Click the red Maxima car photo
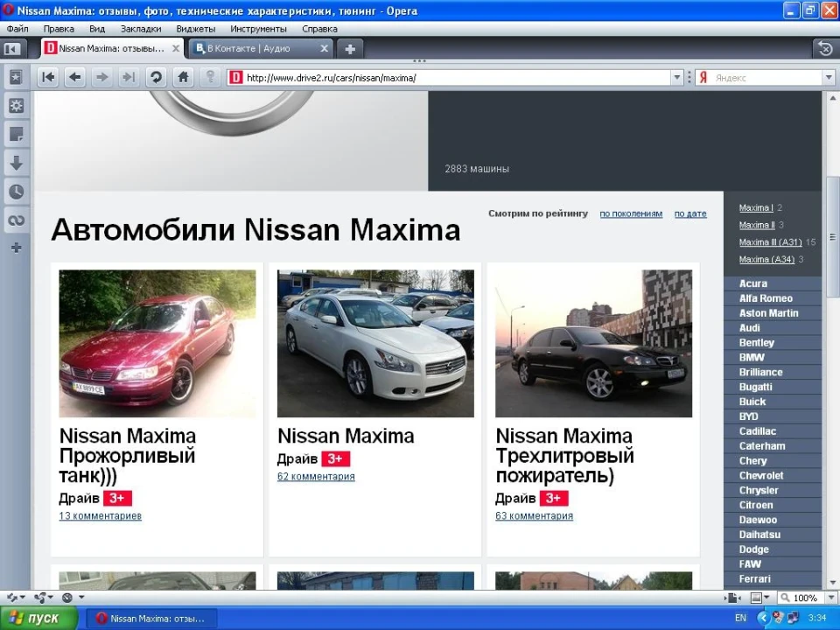This screenshot has height=630, width=840. click(x=157, y=343)
